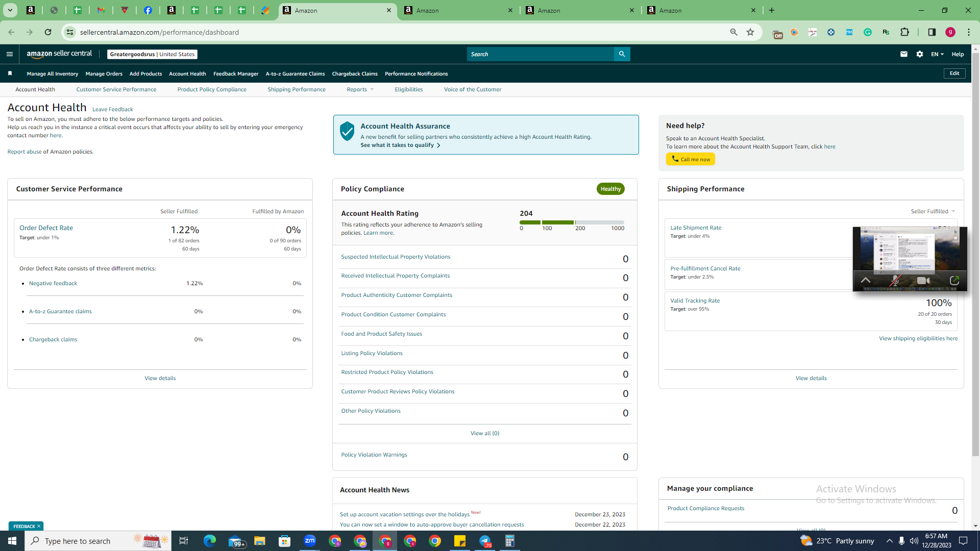Switch to Customer Service Performance tab
Viewport: 980px width, 551px height.
[116, 89]
